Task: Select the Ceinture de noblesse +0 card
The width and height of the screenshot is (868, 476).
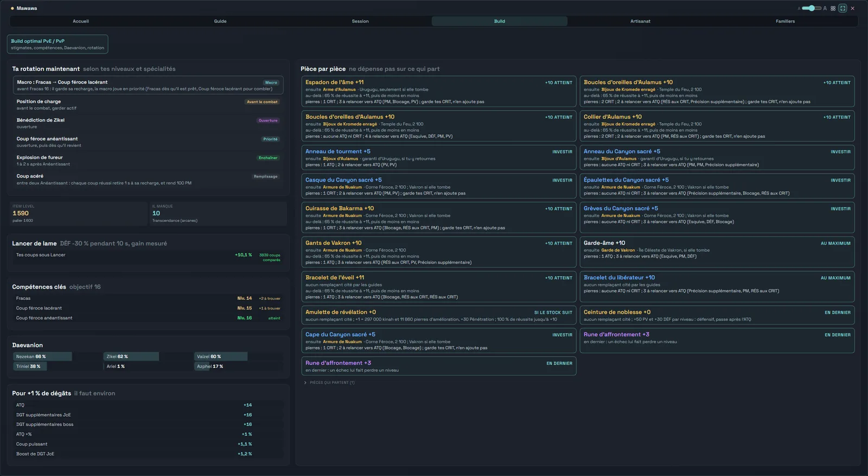Action: (x=717, y=315)
